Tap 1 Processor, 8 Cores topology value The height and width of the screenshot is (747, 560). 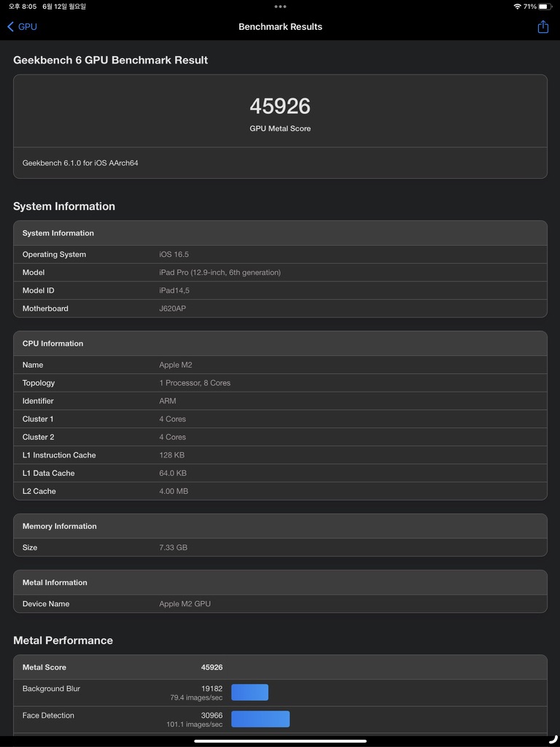pos(195,383)
